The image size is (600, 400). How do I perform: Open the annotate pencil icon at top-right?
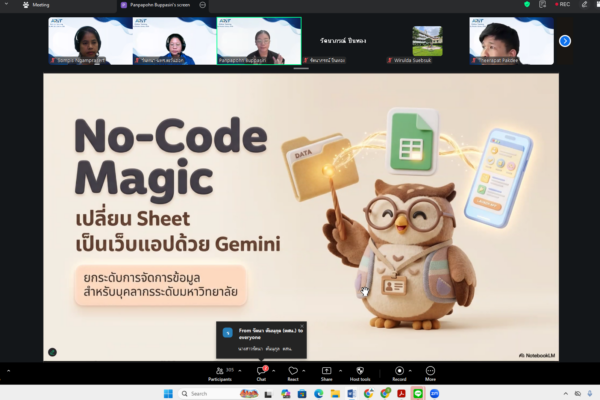click(x=584, y=5)
